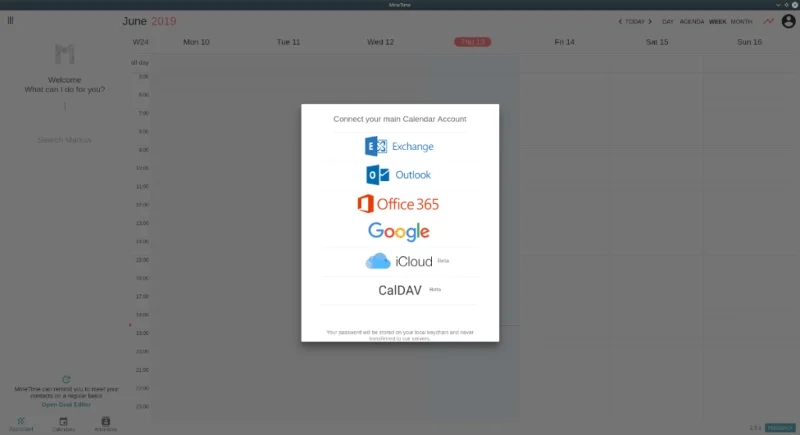Select the Wed 12 day header
The height and width of the screenshot is (435, 800).
(x=381, y=42)
